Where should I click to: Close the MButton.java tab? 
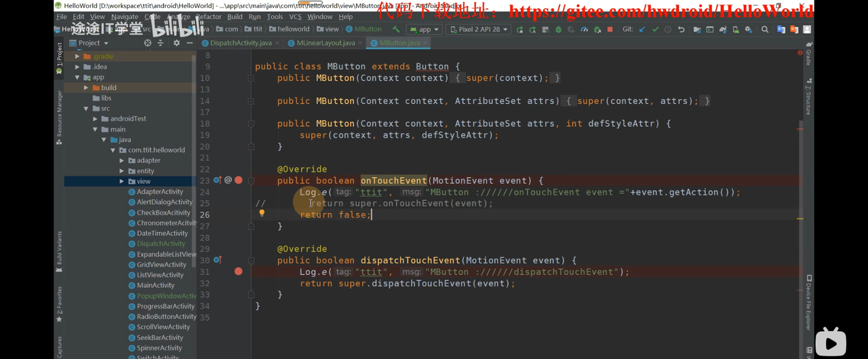[425, 43]
